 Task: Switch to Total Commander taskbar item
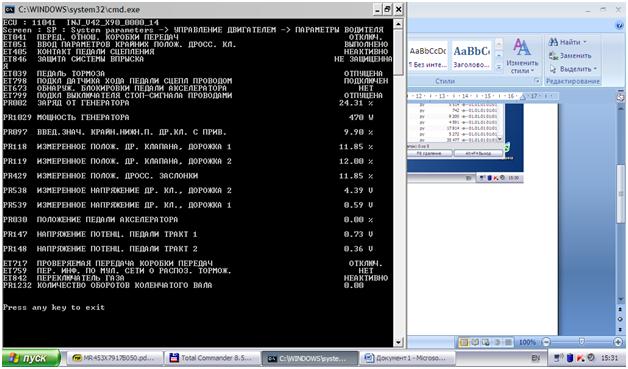tap(211, 358)
